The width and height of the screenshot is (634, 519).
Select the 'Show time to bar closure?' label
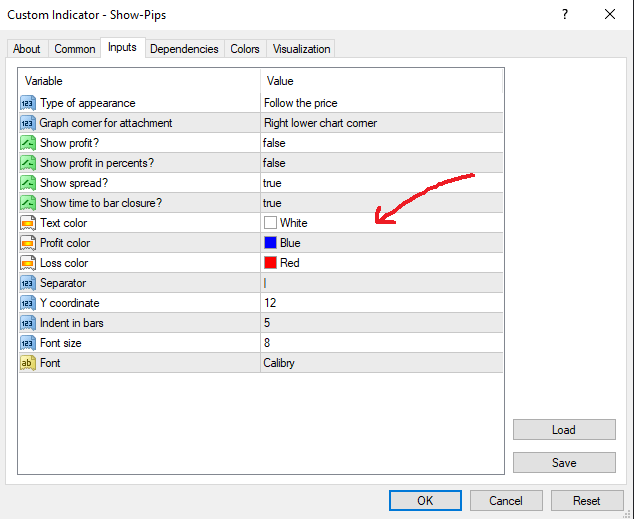click(101, 203)
